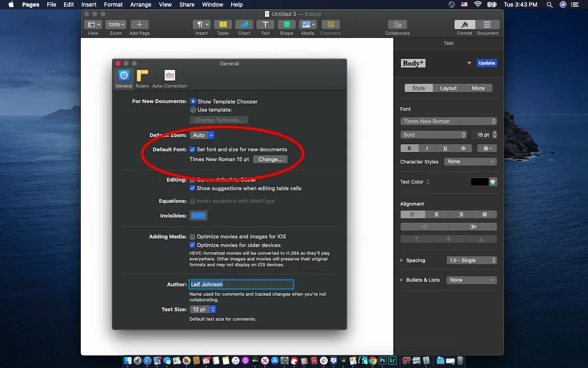Open the Collaborate toolbar icon
This screenshot has height=368, width=588.
pyautogui.click(x=397, y=25)
